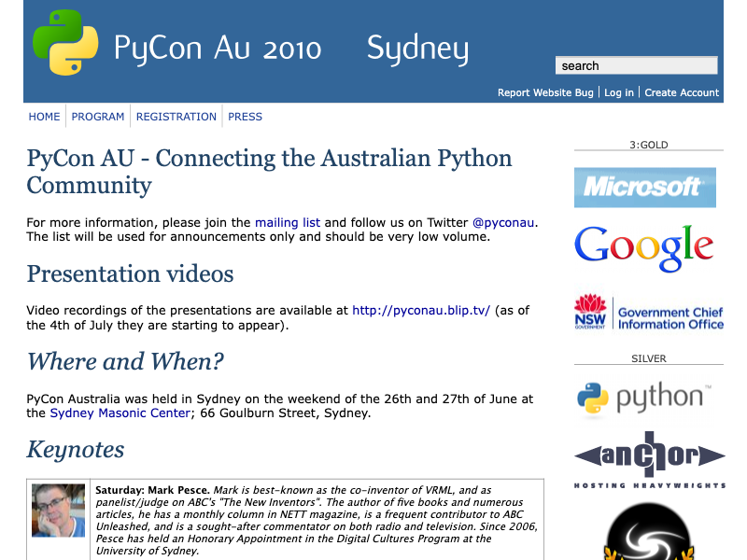This screenshot has width=747, height=560.
Task: Click the Keynotes heading
Action: pyautogui.click(x=76, y=450)
